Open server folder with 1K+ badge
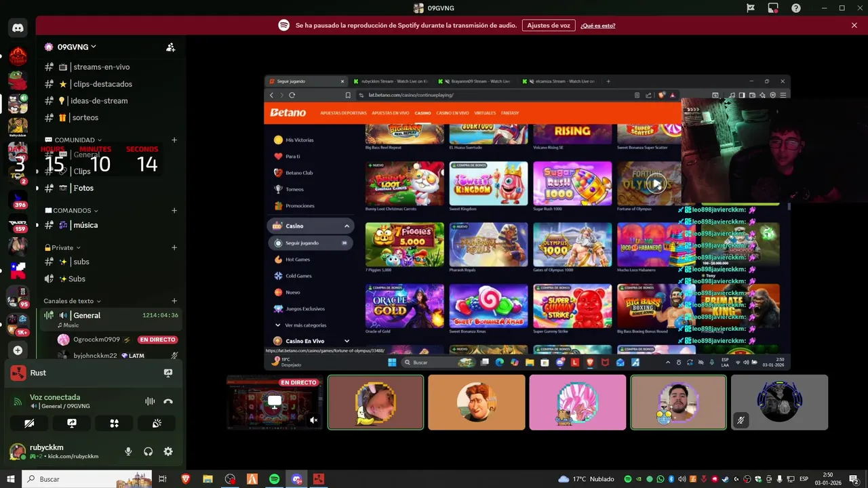Image resolution: width=868 pixels, height=488 pixels. click(18, 323)
